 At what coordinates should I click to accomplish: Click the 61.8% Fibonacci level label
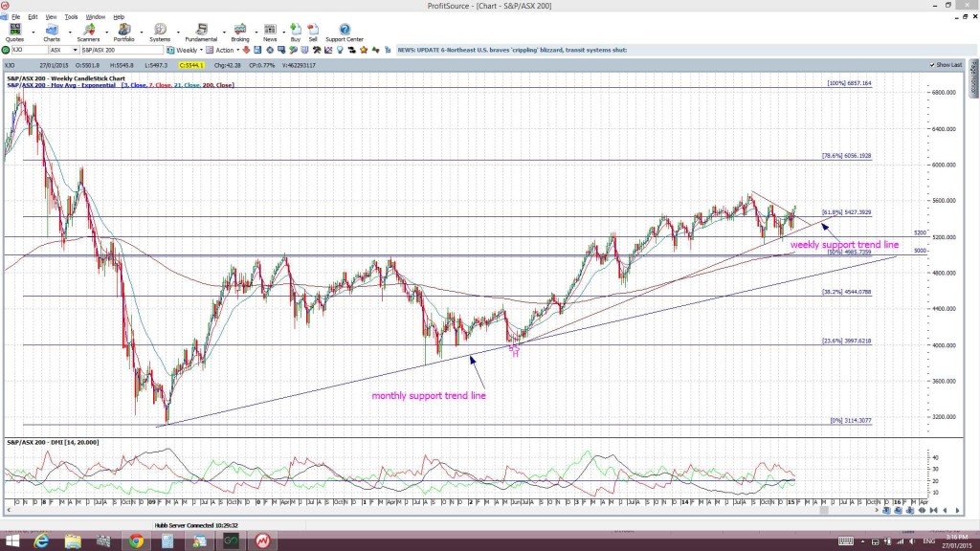tap(846, 212)
